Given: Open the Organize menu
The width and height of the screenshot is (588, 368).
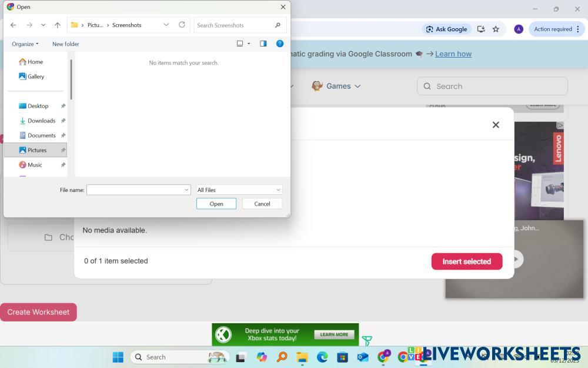Looking at the screenshot, I should click(x=25, y=44).
